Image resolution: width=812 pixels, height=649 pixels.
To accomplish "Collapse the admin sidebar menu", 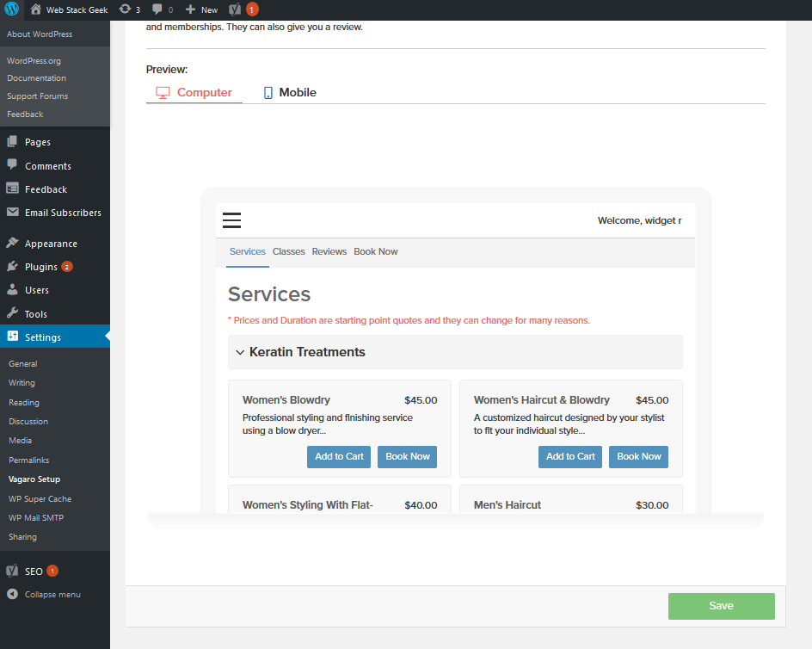I will (52, 595).
